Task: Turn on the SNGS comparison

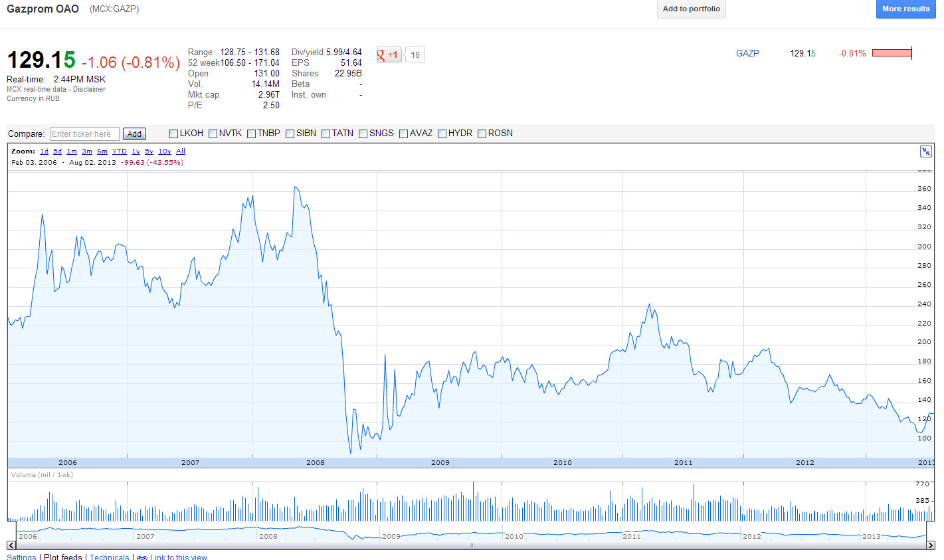Action: 363,134
